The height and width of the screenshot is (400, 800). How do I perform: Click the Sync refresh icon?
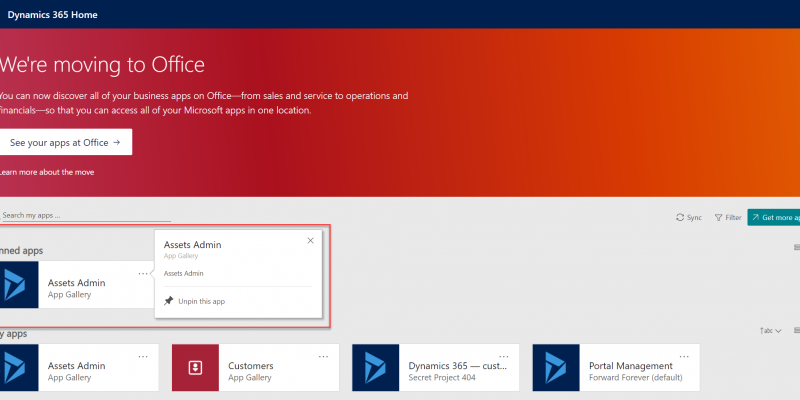[x=680, y=217]
